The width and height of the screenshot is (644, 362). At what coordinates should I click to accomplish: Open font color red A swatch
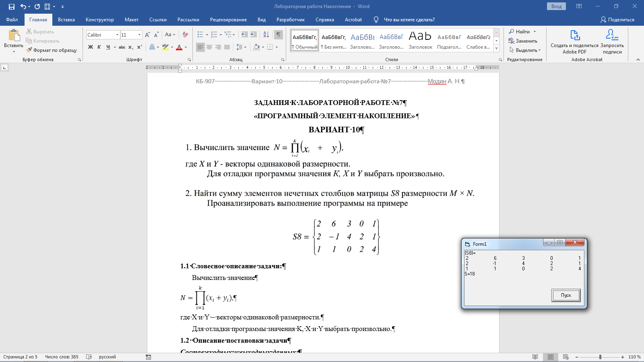pyautogui.click(x=180, y=47)
